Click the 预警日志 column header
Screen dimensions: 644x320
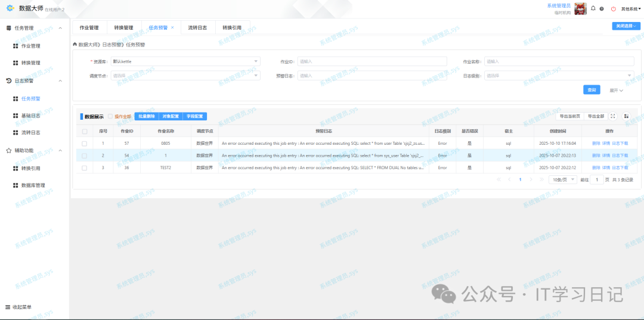(x=324, y=131)
